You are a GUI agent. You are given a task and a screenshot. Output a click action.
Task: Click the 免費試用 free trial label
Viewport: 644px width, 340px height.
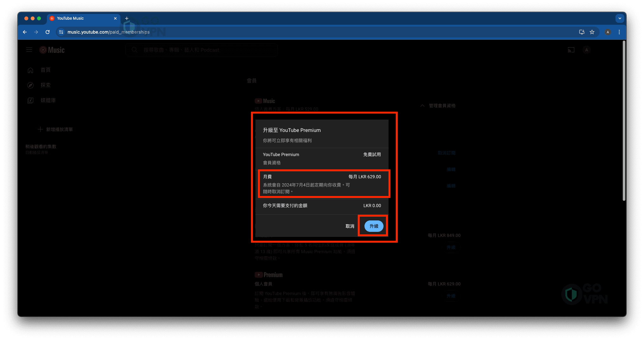(x=372, y=154)
